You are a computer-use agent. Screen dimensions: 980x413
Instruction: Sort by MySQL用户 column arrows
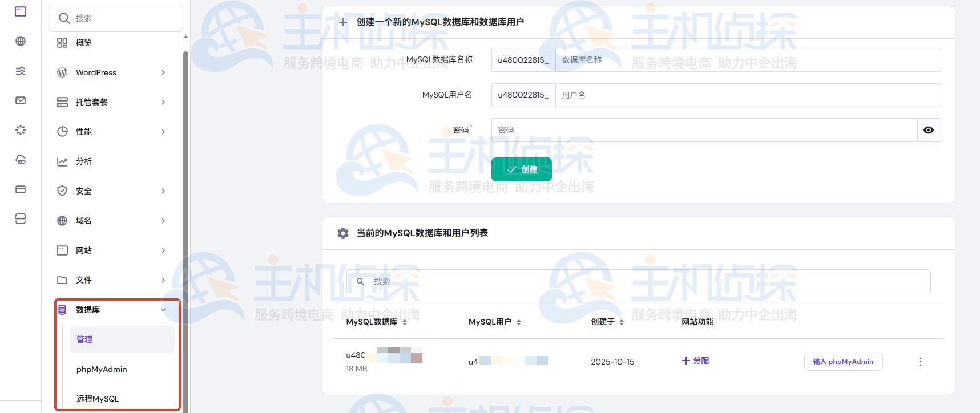point(519,322)
